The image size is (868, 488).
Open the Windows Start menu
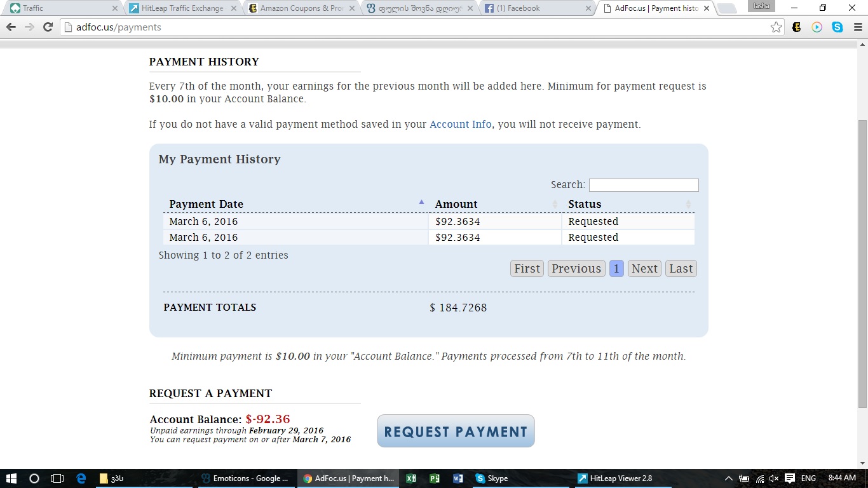click(11, 478)
